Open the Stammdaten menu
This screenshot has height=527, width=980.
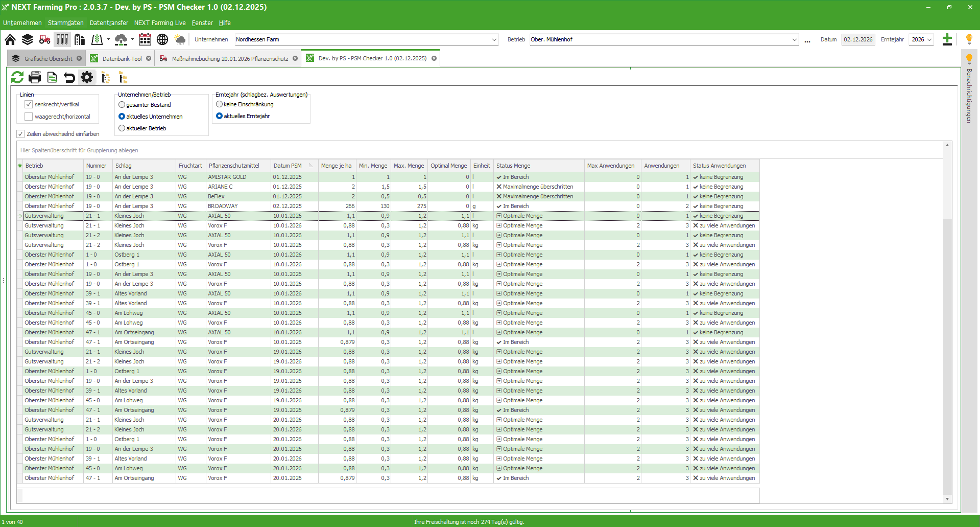pos(65,23)
